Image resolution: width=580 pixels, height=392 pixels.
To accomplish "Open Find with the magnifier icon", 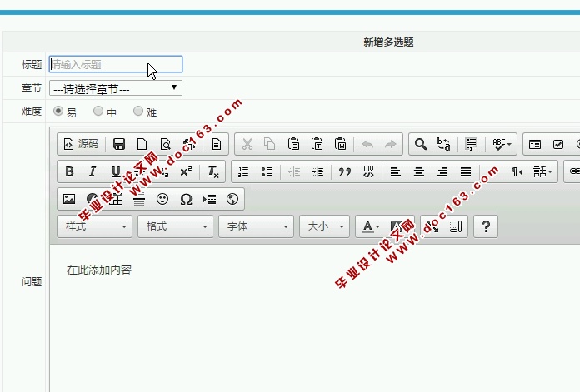I will click(x=421, y=144).
